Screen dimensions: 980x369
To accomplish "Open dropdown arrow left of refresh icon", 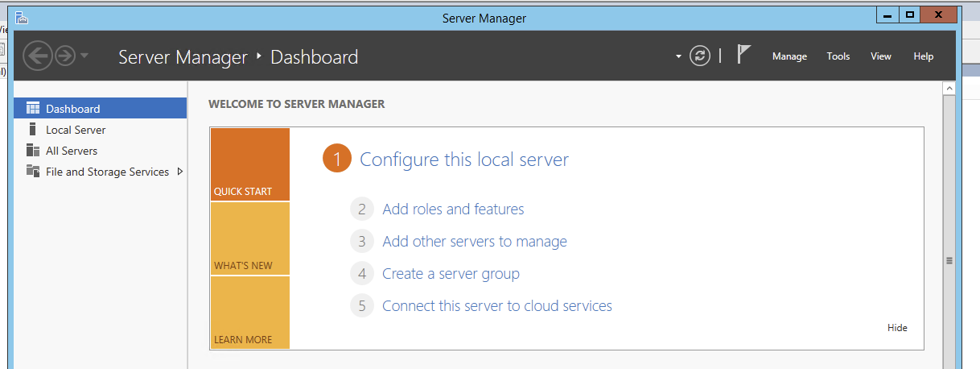I will tap(678, 56).
